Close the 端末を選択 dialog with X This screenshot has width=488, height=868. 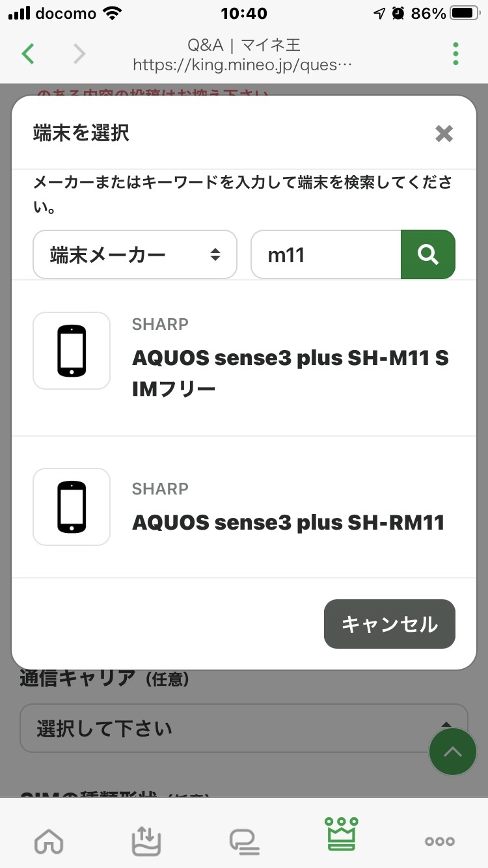point(444,134)
